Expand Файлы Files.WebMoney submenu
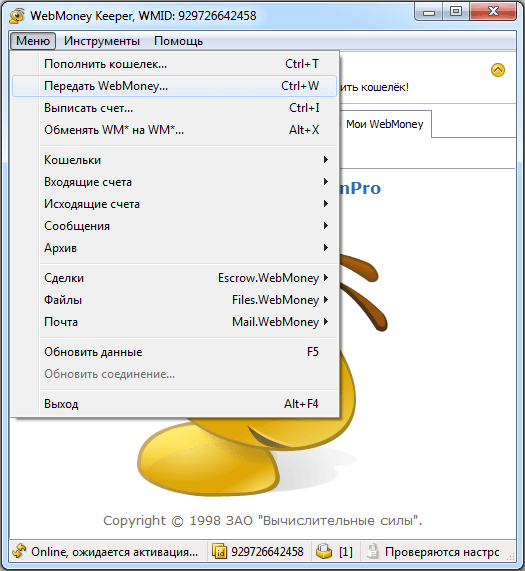This screenshot has height=571, width=525. point(174,300)
